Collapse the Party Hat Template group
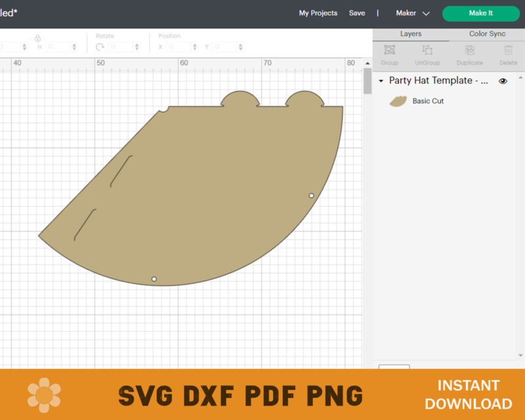Viewport: 525px width, 420px height. point(381,81)
